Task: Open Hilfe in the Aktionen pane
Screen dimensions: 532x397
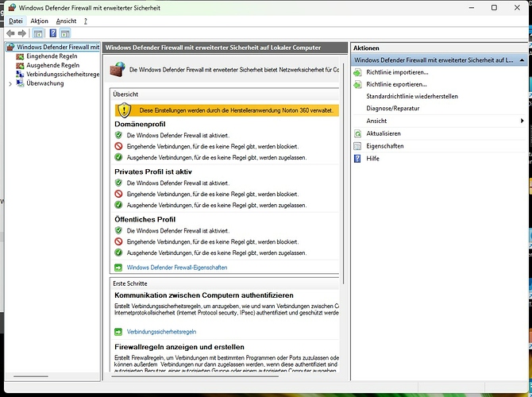Action: tap(372, 159)
